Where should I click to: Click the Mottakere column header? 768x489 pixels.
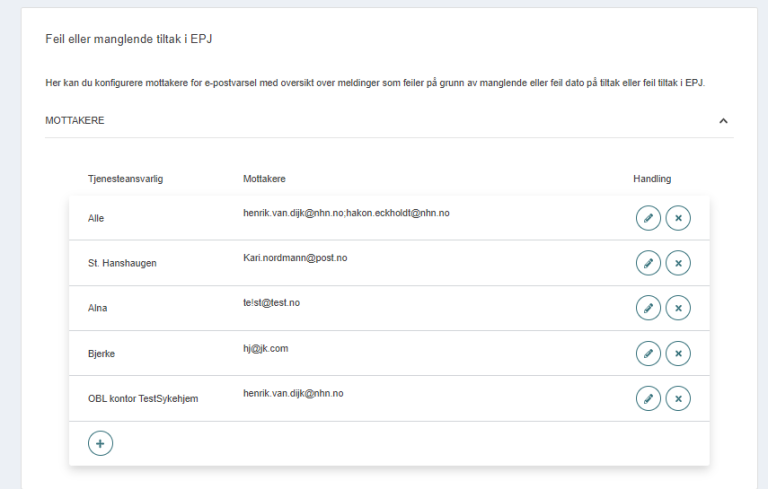tap(264, 179)
